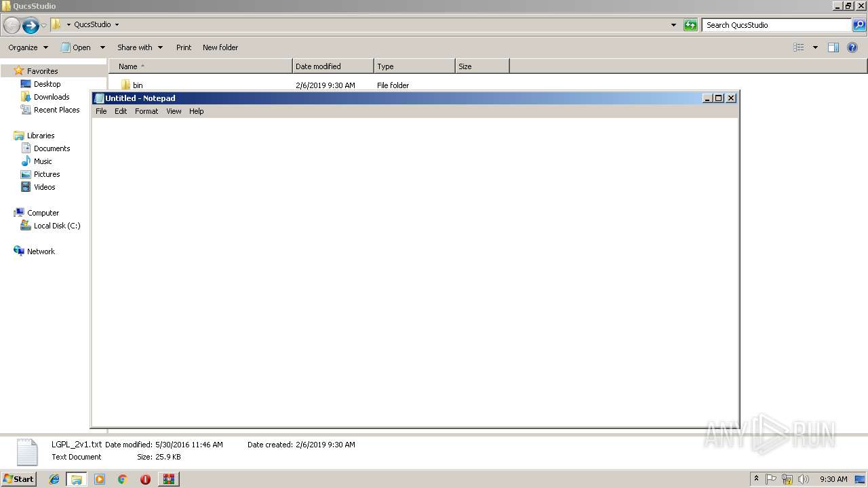Open the Music library
The width and height of the screenshot is (868, 488).
pyautogui.click(x=43, y=161)
